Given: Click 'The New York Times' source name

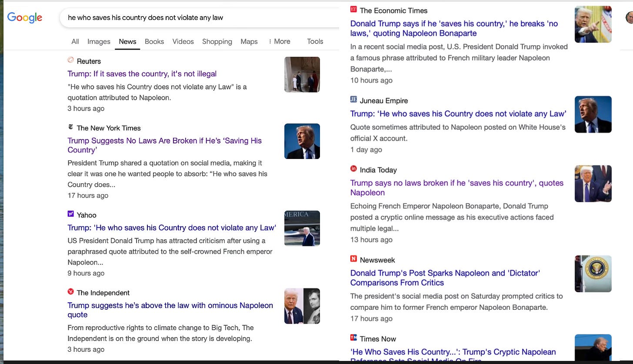Looking at the screenshot, I should point(109,128).
